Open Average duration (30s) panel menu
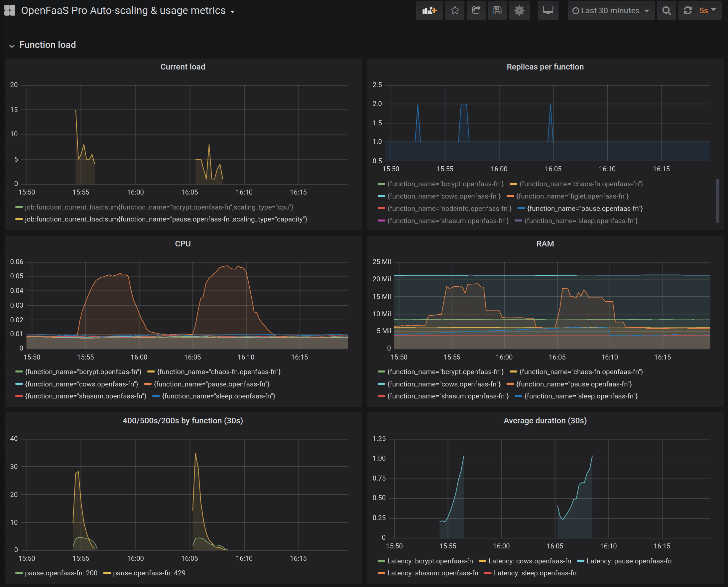The image size is (728, 587). tap(545, 421)
